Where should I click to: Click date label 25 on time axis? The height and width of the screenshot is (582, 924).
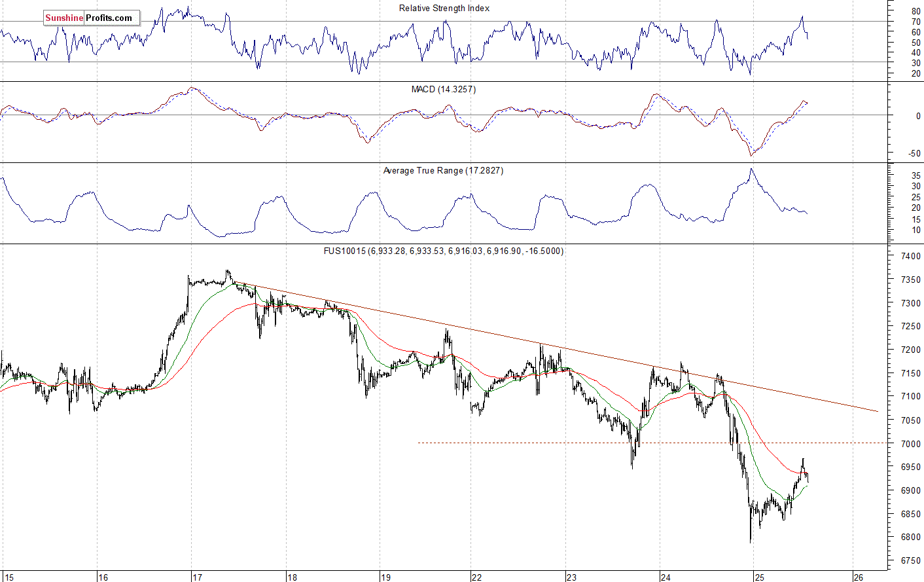click(x=759, y=577)
